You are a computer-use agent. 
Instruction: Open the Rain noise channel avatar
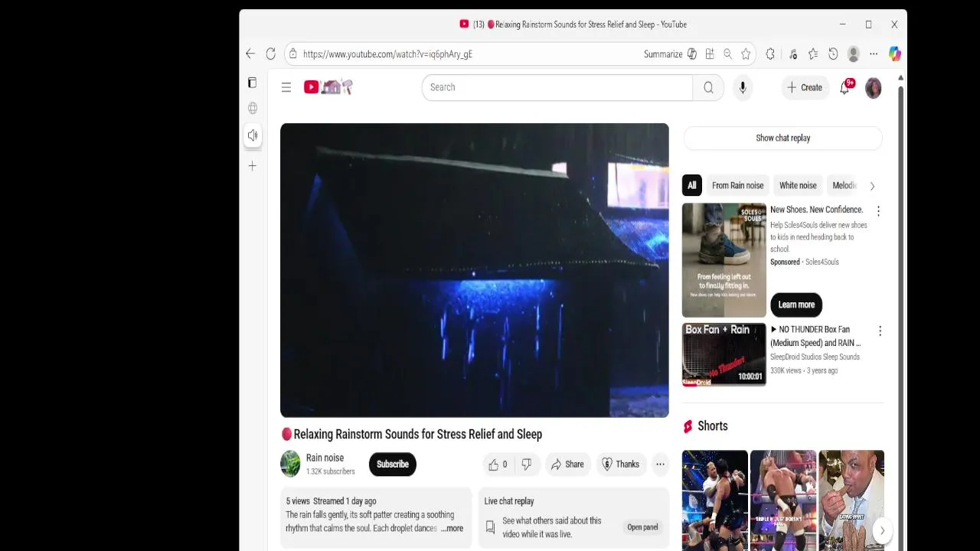[x=290, y=464]
